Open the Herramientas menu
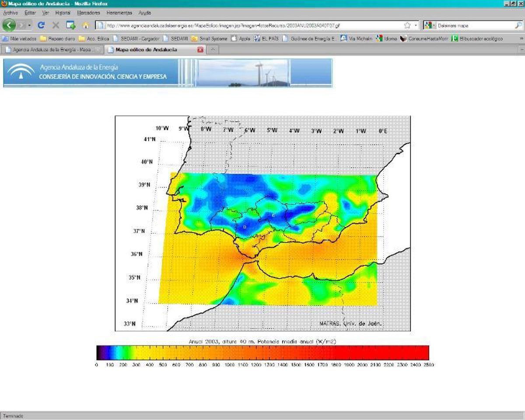Image resolution: width=525 pixels, height=420 pixels. (119, 13)
